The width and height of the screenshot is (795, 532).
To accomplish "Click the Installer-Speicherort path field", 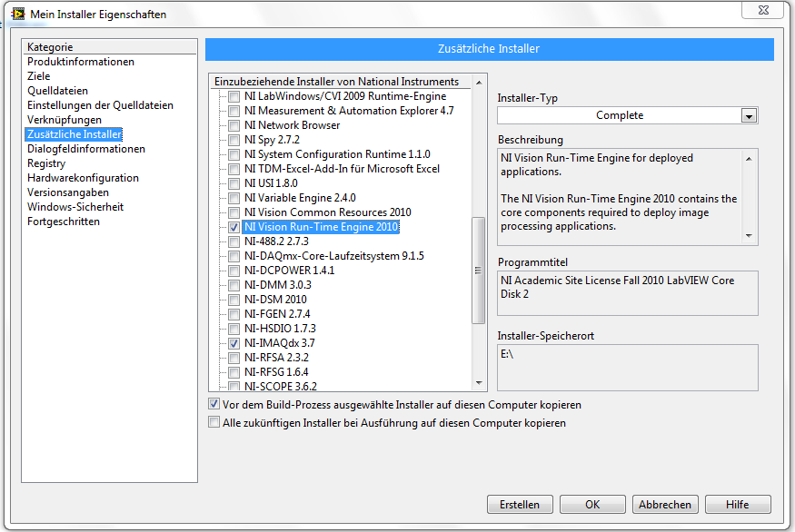I will pyautogui.click(x=627, y=368).
